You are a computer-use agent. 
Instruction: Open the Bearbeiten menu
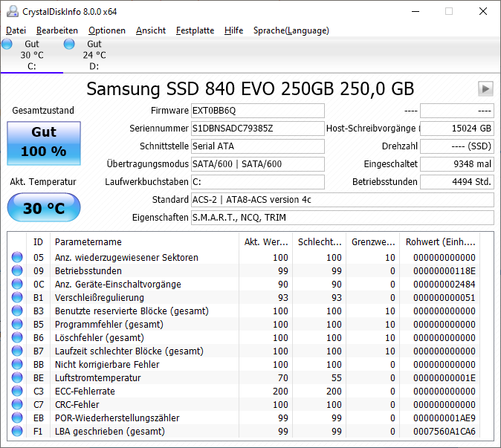tap(57, 30)
